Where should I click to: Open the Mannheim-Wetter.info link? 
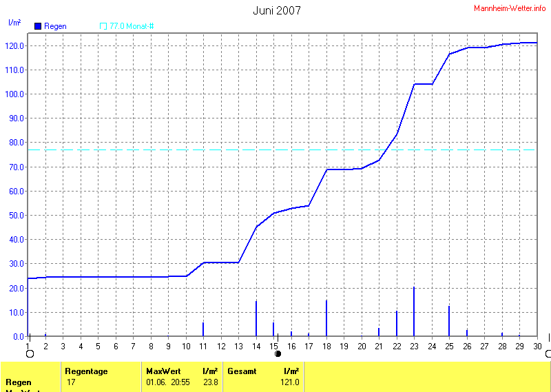tap(510, 8)
